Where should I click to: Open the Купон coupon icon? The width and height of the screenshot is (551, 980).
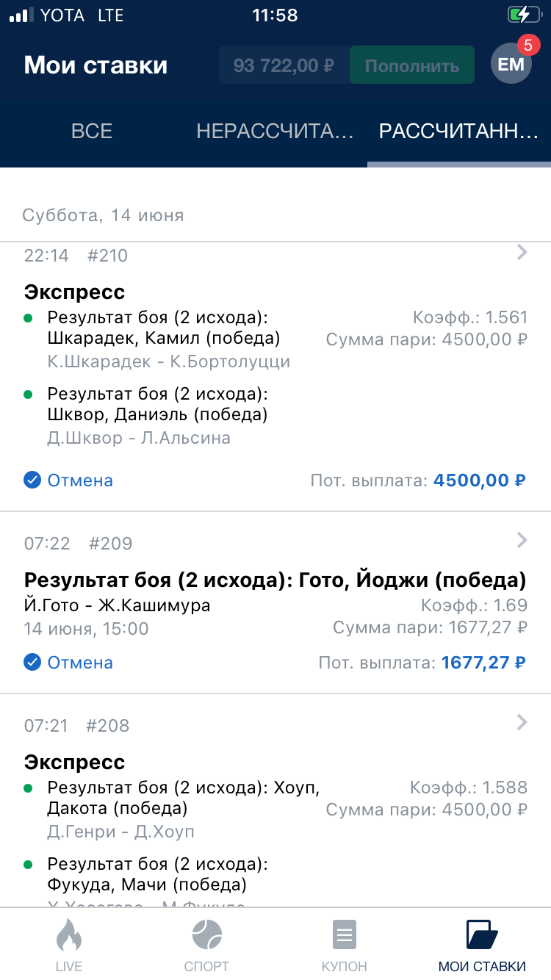(344, 937)
